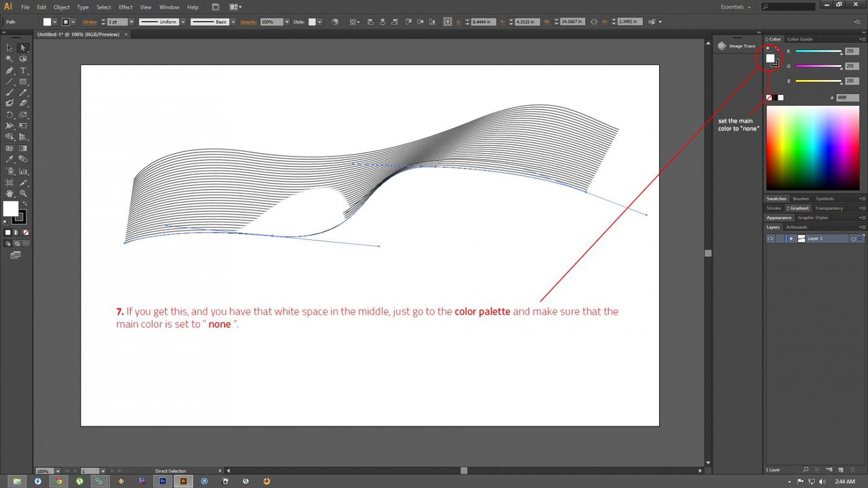Screen dimensions: 868x488
Task: Select the Pen tool
Action: pos(9,70)
